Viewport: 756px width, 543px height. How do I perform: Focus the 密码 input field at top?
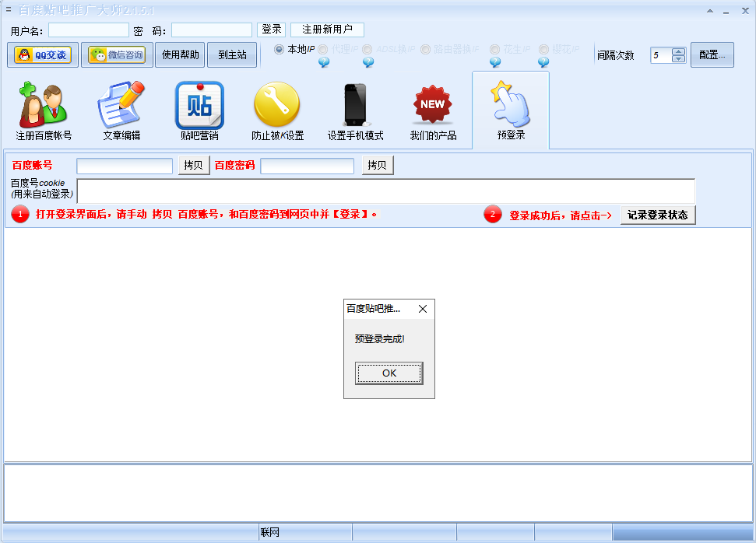212,30
